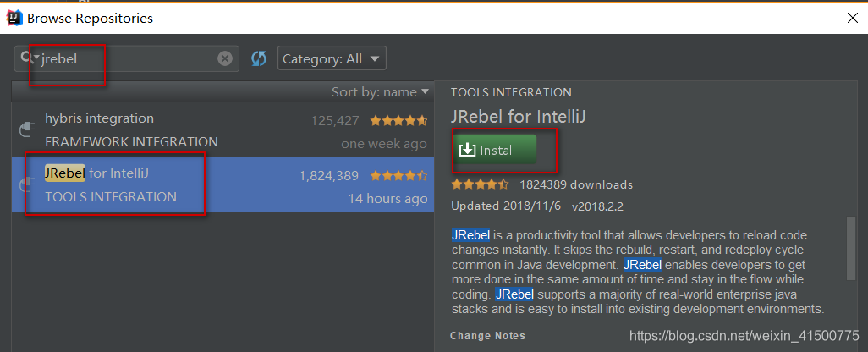The width and height of the screenshot is (868, 352).
Task: Click the JRebel plug icon
Action: (x=27, y=184)
